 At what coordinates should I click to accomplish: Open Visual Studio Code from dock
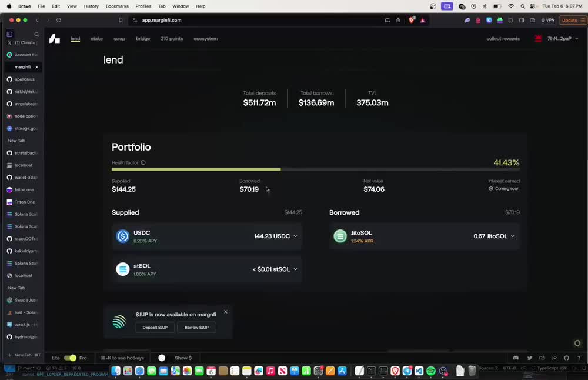pos(419,371)
